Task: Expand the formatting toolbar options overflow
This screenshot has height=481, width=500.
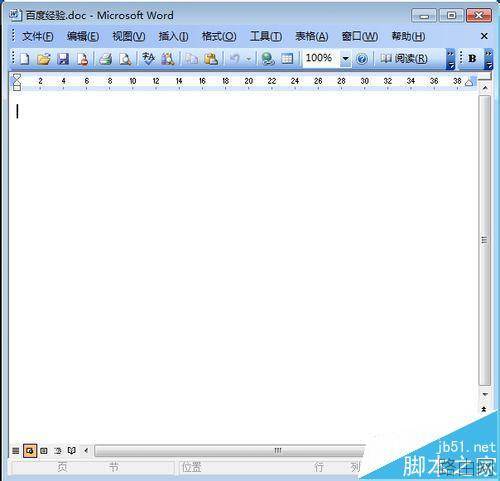Action: (x=489, y=59)
